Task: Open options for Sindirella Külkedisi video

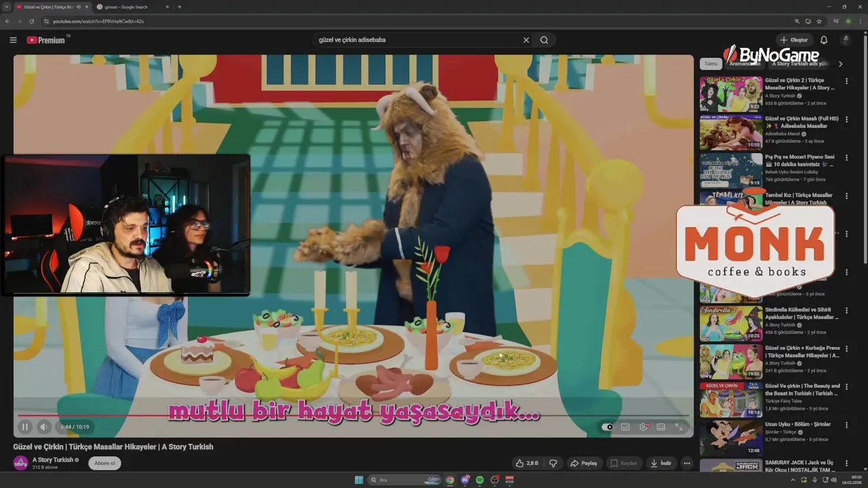Action: 846,310
